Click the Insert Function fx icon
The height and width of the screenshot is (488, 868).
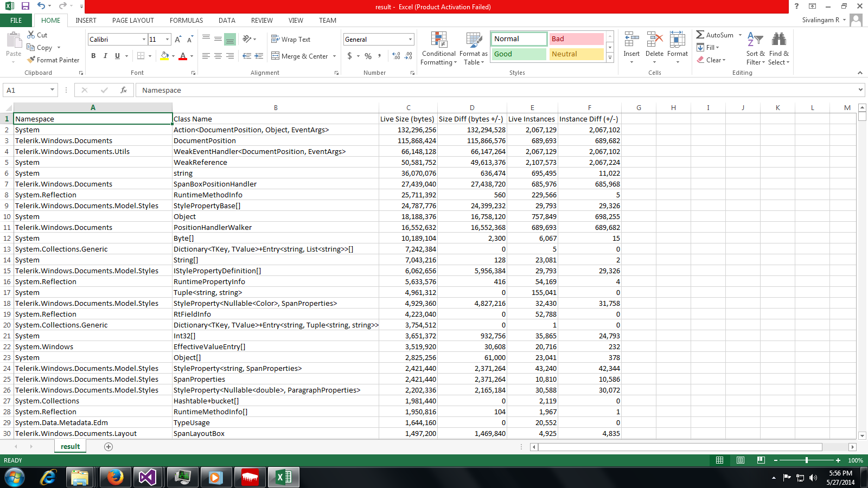(124, 90)
